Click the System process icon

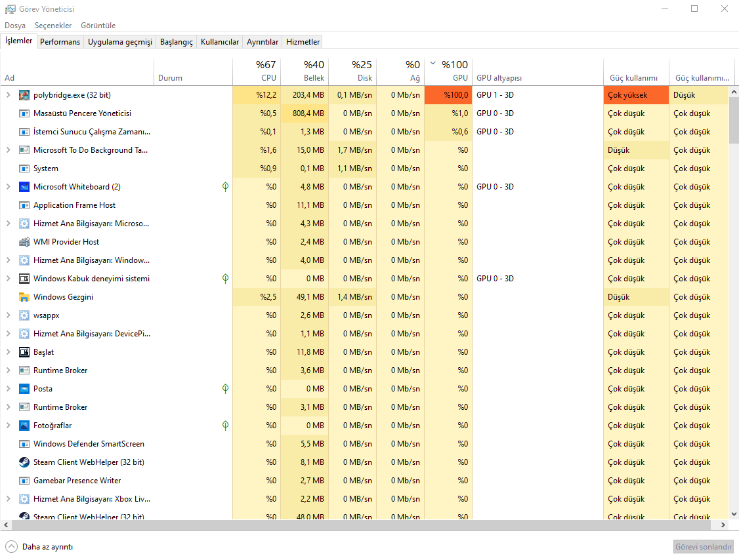[24, 169]
